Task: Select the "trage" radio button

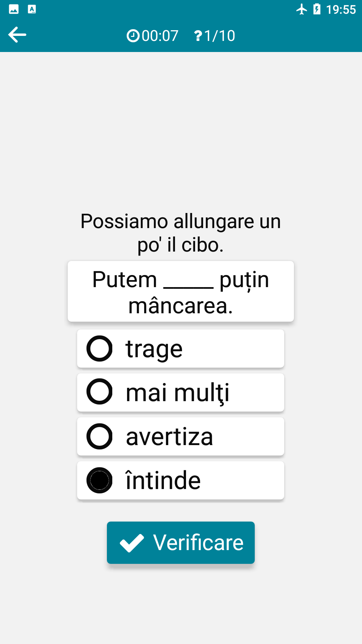Action: click(100, 348)
